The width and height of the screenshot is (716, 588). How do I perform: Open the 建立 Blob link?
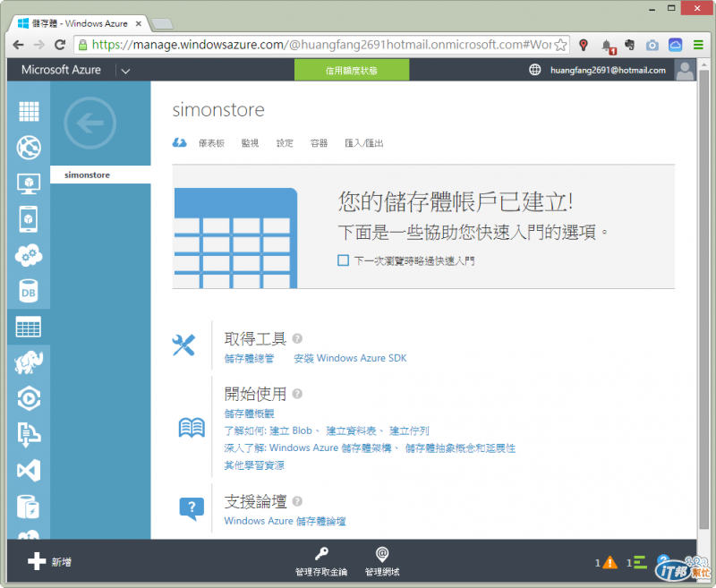(x=291, y=430)
